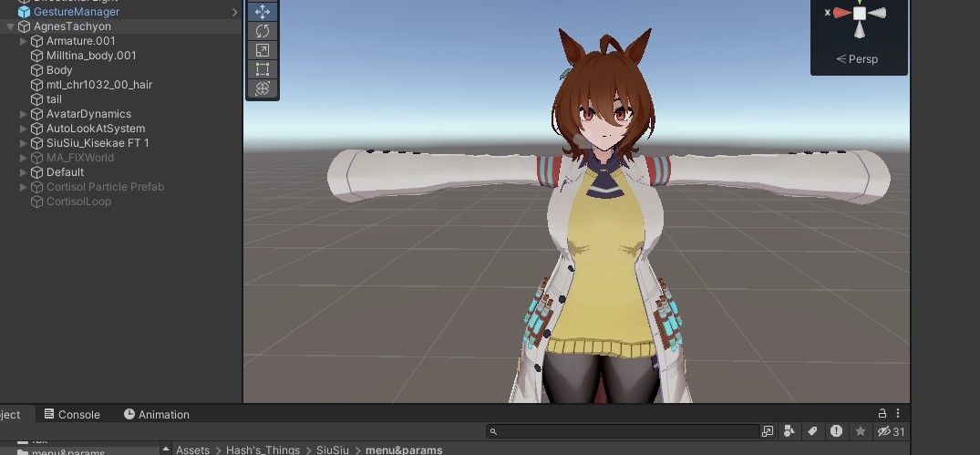This screenshot has width=980, height=455.
Task: Select the combined Transform tool
Action: coord(263,88)
